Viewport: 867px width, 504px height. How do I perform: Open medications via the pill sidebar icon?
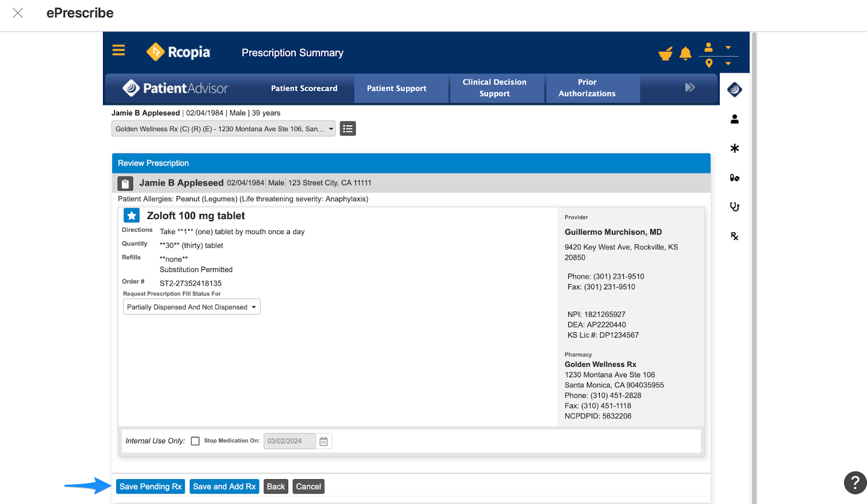coord(734,177)
